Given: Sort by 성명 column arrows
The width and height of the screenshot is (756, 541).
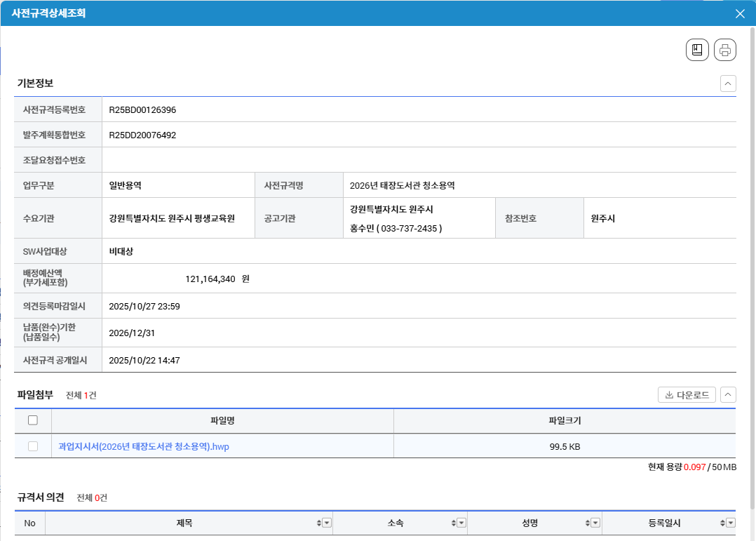Looking at the screenshot, I should (x=587, y=523).
